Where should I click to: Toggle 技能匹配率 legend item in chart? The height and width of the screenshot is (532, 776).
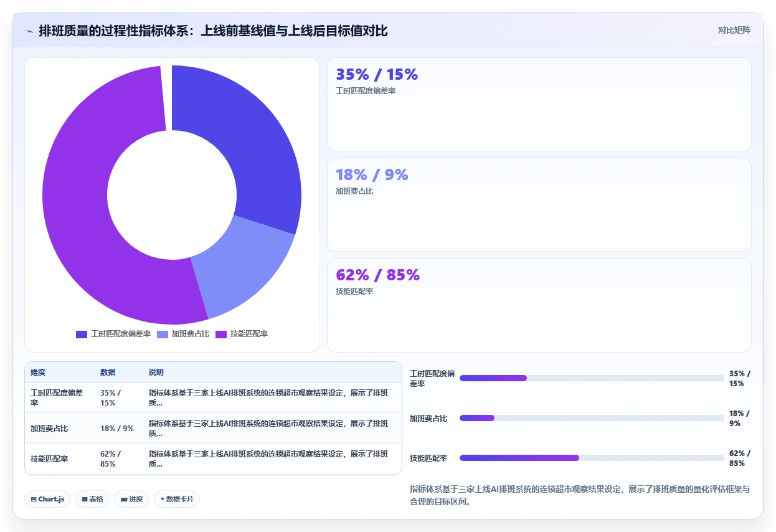coord(242,335)
